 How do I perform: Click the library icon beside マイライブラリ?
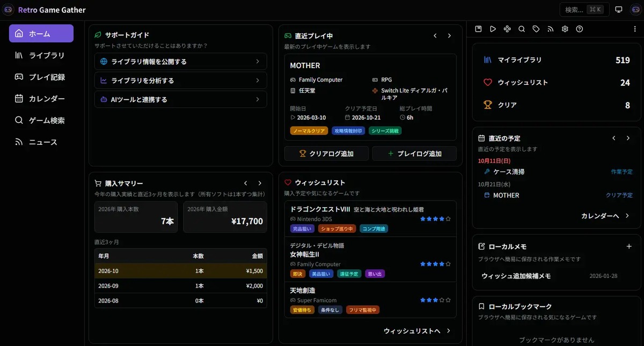point(488,60)
